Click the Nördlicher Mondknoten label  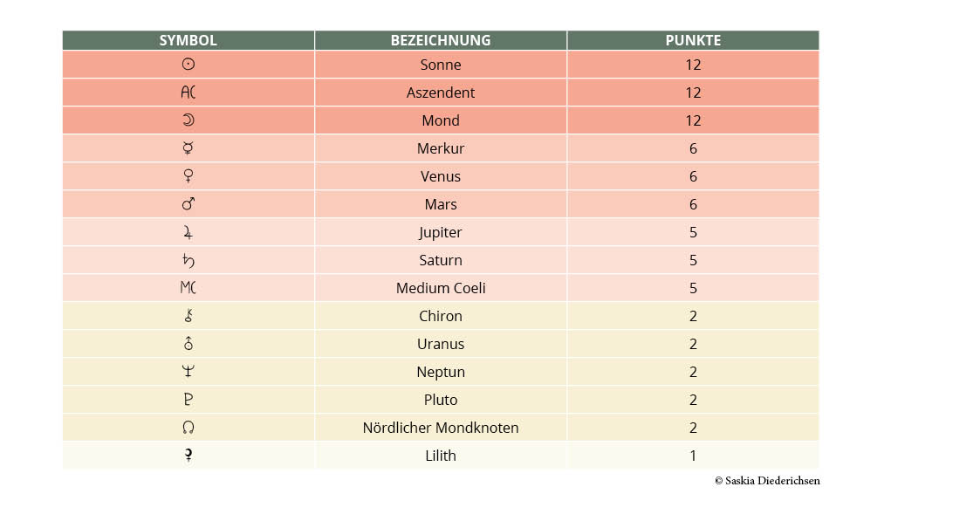pos(441,428)
